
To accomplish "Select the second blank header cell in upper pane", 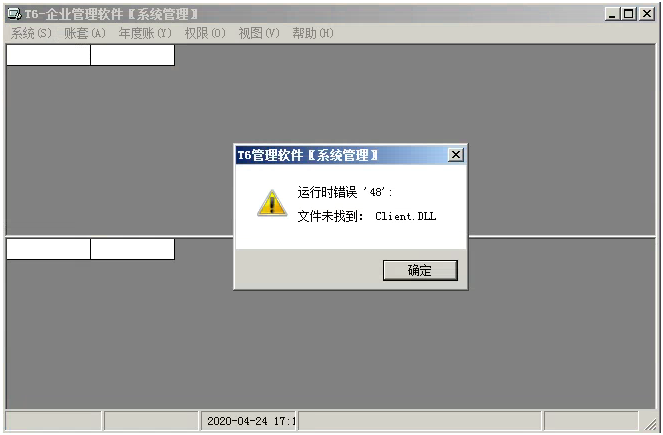I will pyautogui.click(x=132, y=55).
